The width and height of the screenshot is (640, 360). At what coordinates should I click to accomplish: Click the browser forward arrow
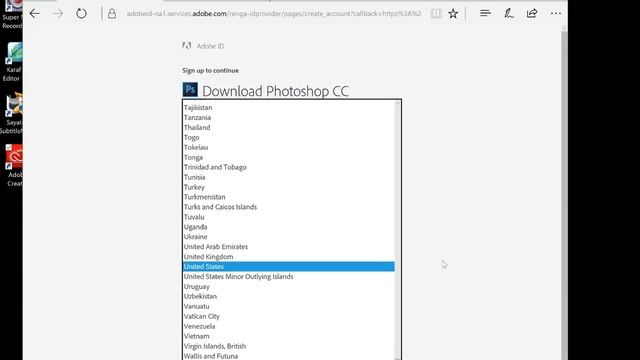point(58,13)
